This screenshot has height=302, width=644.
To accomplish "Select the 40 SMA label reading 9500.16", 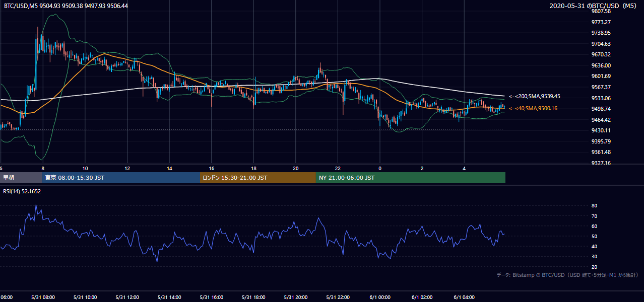I will [533, 108].
